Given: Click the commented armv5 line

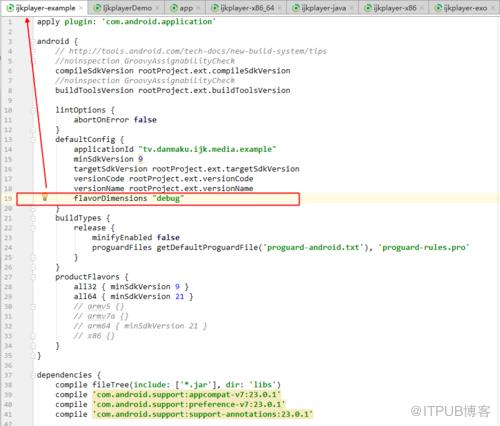Looking at the screenshot, I should point(99,306).
